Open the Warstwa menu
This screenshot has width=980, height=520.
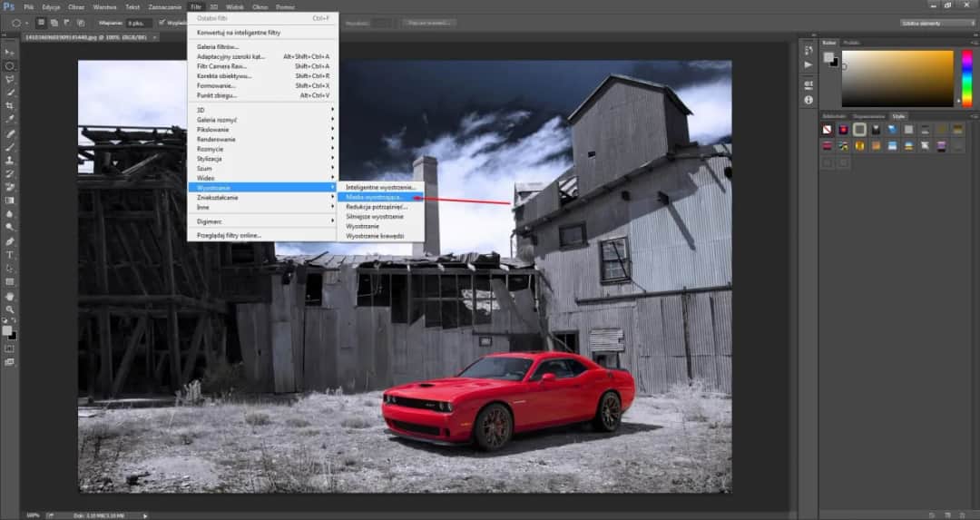coord(104,6)
